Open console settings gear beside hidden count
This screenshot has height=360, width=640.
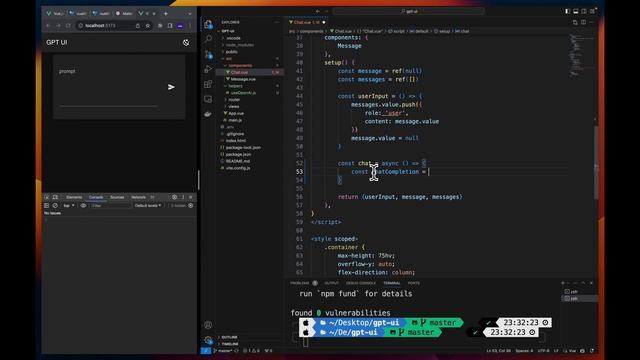(x=191, y=206)
